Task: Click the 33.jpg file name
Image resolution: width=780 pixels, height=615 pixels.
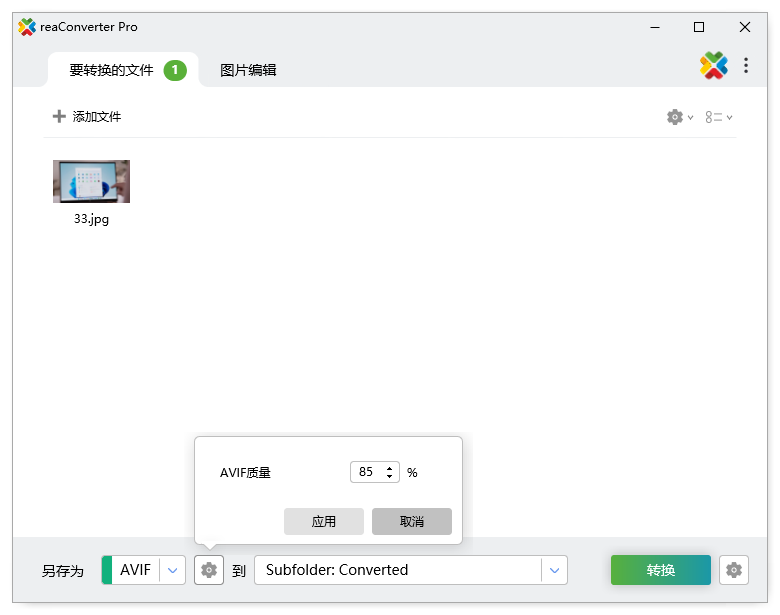Action: pos(92,219)
